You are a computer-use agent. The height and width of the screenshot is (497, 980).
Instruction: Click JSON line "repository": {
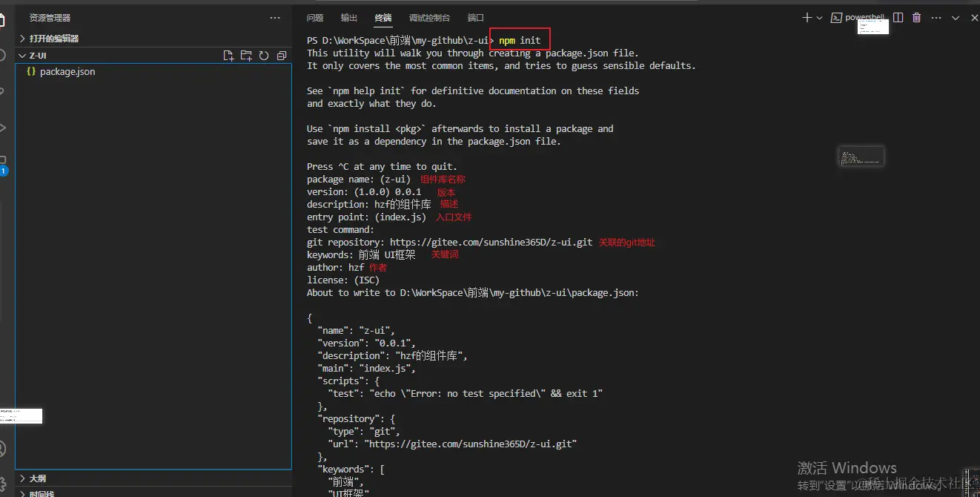pyautogui.click(x=356, y=419)
